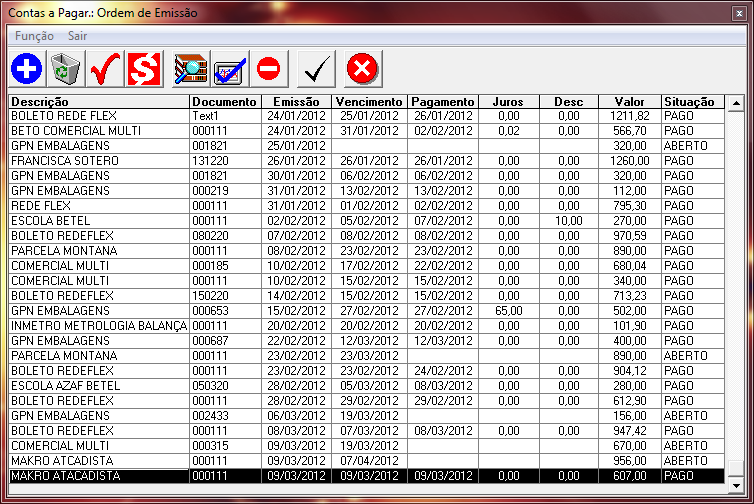Open the magnifier search records icon
This screenshot has height=504, width=754.
pos(191,69)
